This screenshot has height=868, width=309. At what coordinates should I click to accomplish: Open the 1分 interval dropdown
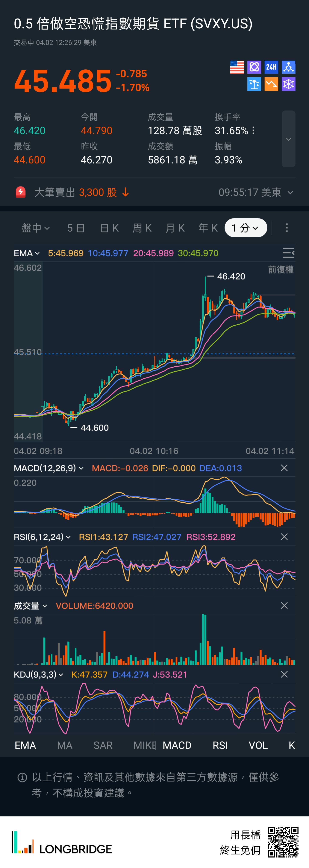tap(246, 228)
